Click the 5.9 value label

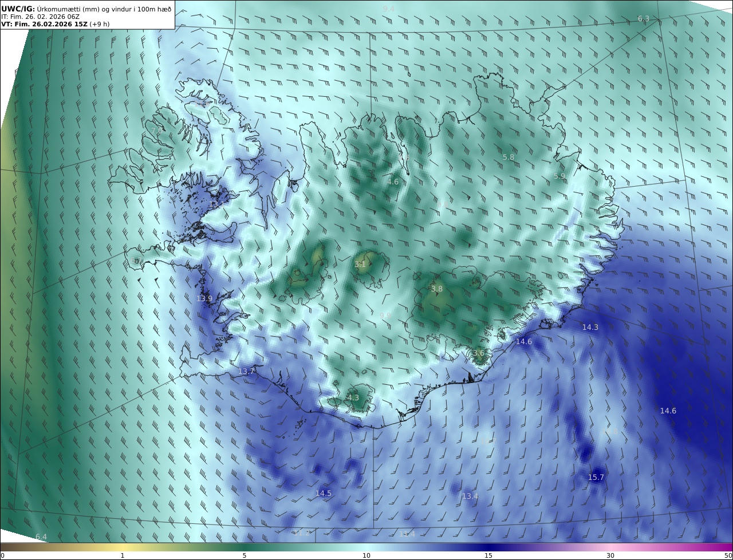[x=559, y=176]
